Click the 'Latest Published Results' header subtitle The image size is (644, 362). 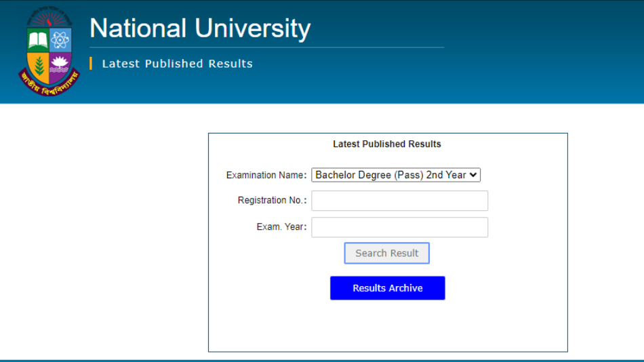coord(178,64)
